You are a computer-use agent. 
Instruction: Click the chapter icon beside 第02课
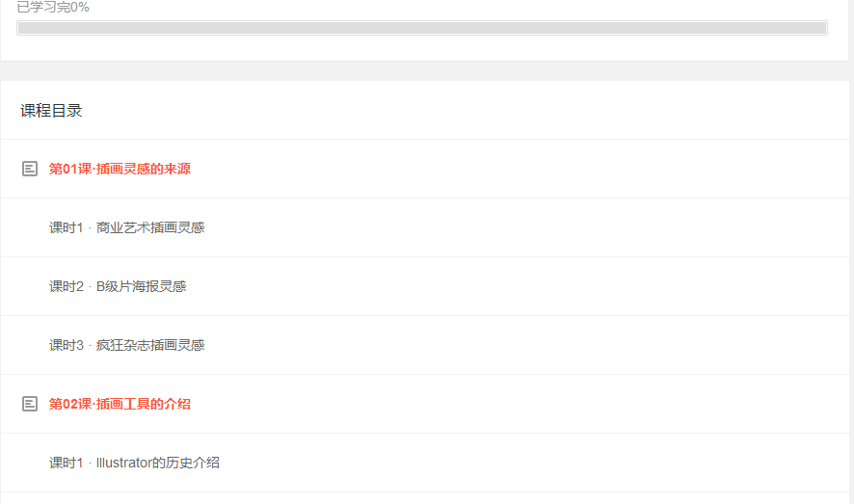pyautogui.click(x=30, y=404)
